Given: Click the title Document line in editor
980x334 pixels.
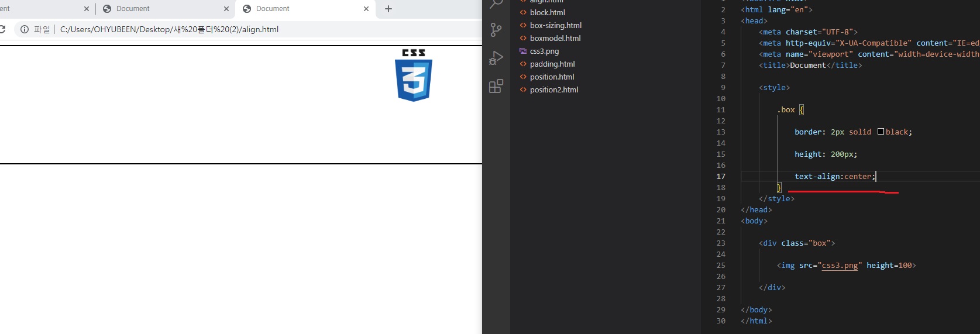Looking at the screenshot, I should click(x=810, y=65).
